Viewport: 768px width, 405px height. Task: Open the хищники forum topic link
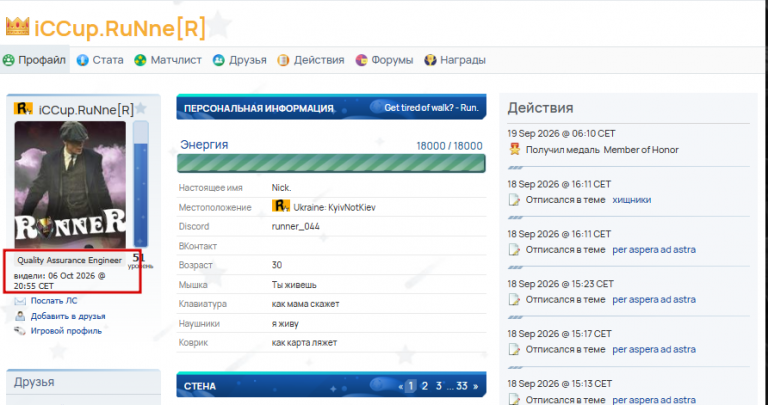(x=631, y=200)
